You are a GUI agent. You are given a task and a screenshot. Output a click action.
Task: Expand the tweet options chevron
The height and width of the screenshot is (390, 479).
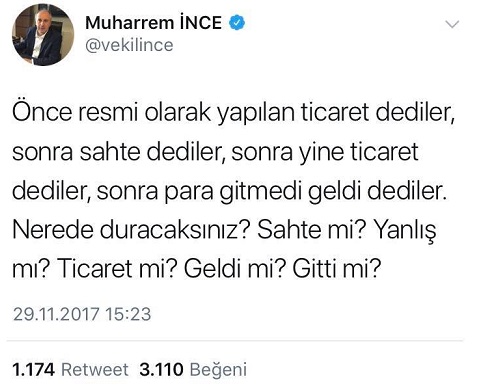pos(452,24)
